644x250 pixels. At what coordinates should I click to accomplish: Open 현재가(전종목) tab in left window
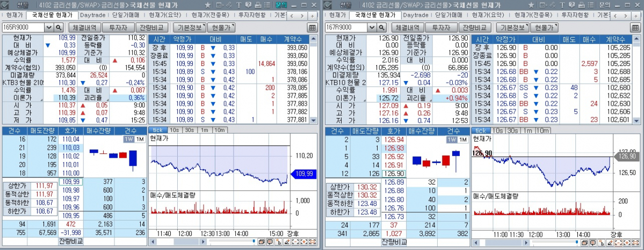pos(211,15)
